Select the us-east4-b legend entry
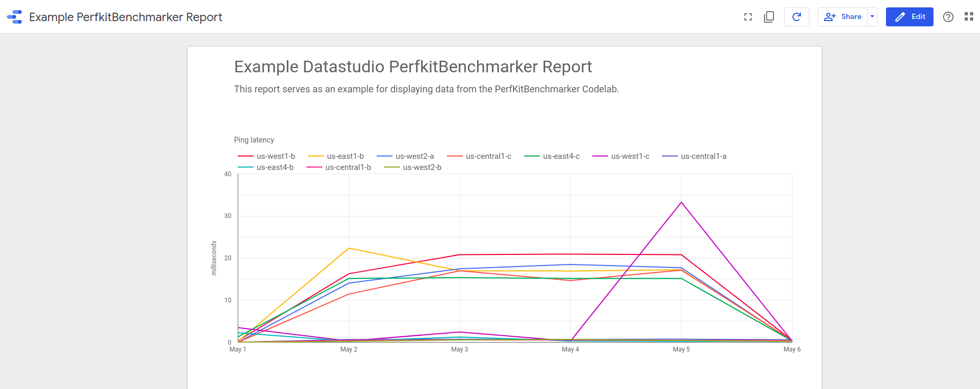The width and height of the screenshot is (980, 389). point(266,167)
